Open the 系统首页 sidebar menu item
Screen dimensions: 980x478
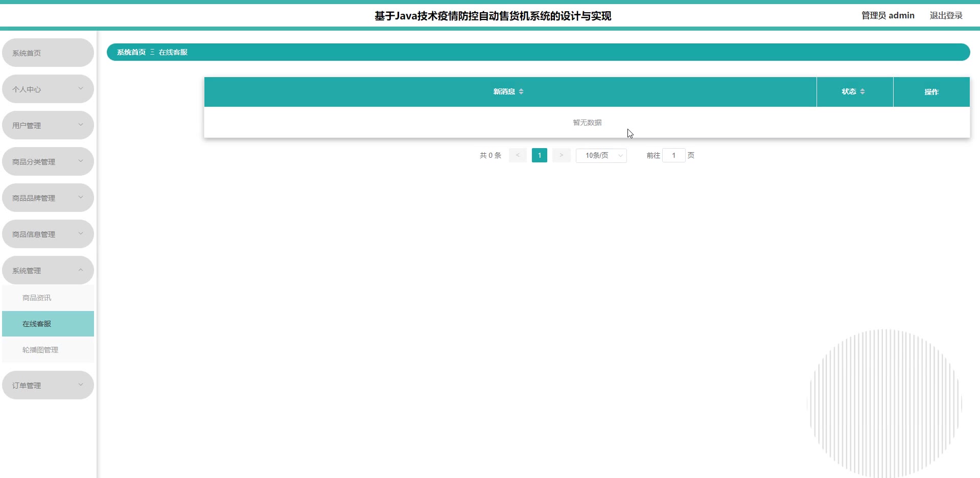point(48,53)
